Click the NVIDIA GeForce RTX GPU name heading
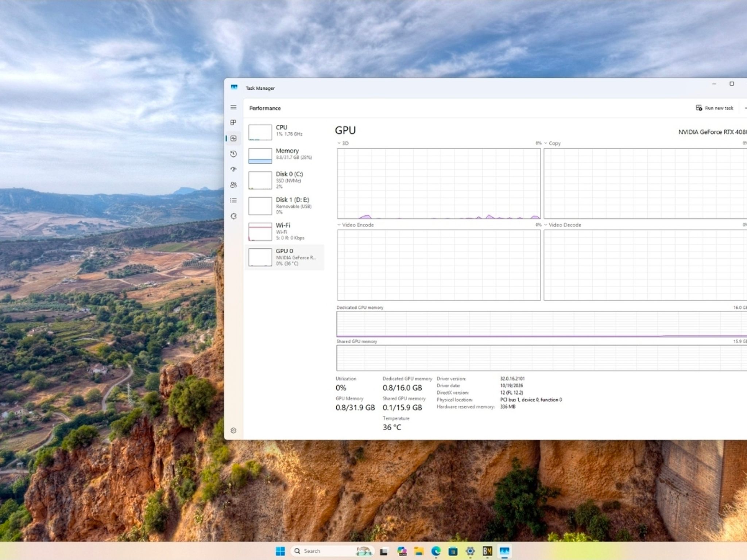 pos(712,132)
